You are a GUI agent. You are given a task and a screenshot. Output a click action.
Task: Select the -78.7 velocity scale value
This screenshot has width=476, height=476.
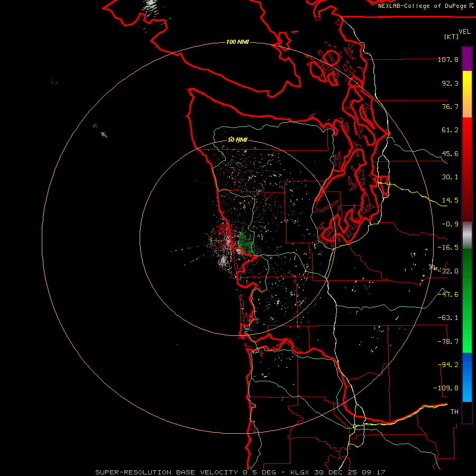coord(448,342)
